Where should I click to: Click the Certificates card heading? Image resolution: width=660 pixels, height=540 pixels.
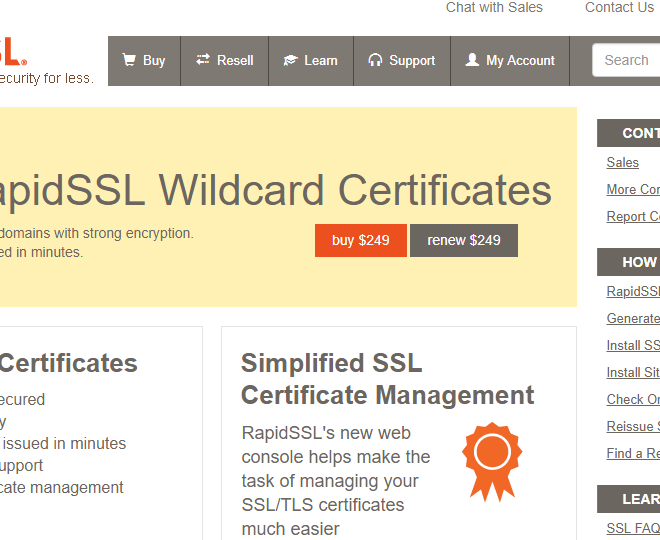pyautogui.click(x=69, y=363)
